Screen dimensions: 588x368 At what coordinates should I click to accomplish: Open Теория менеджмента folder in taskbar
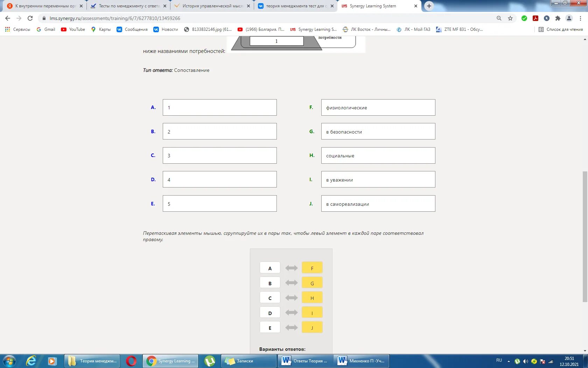(92, 361)
